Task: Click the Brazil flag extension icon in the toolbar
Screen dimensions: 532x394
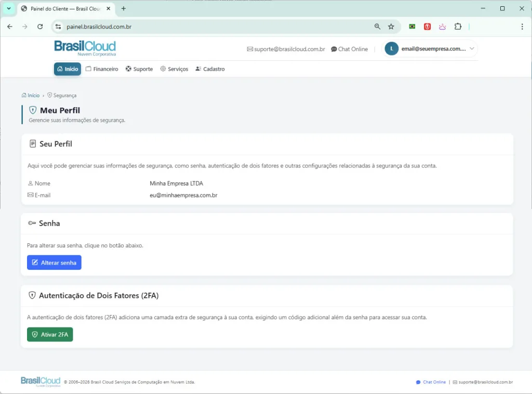Action: (x=412, y=27)
